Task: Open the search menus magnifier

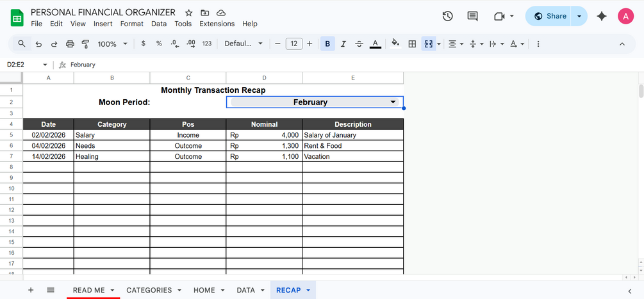Action: (x=22, y=44)
